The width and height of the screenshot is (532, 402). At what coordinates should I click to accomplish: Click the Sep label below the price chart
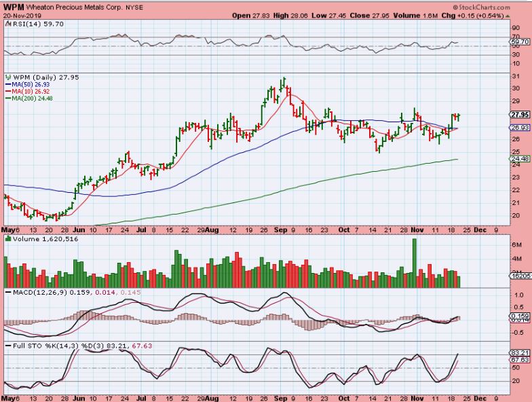[280, 230]
